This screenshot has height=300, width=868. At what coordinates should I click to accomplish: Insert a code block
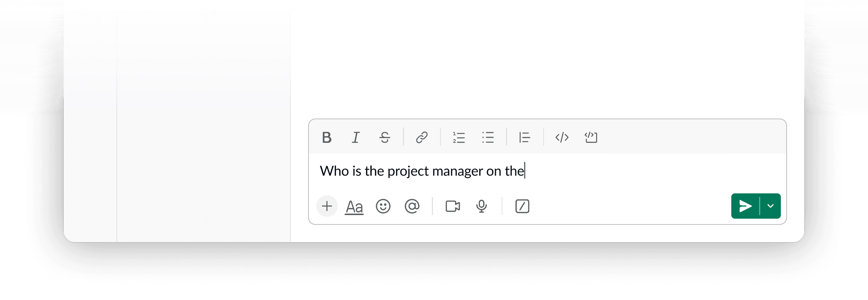click(x=591, y=137)
